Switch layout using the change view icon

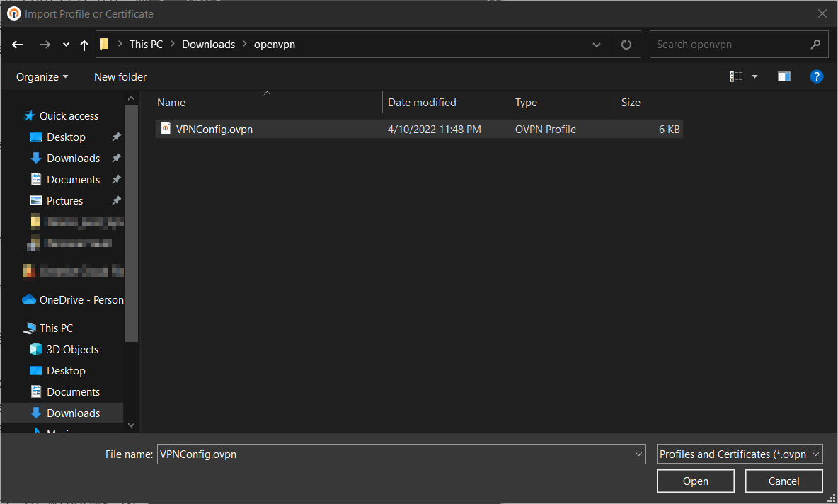point(736,76)
